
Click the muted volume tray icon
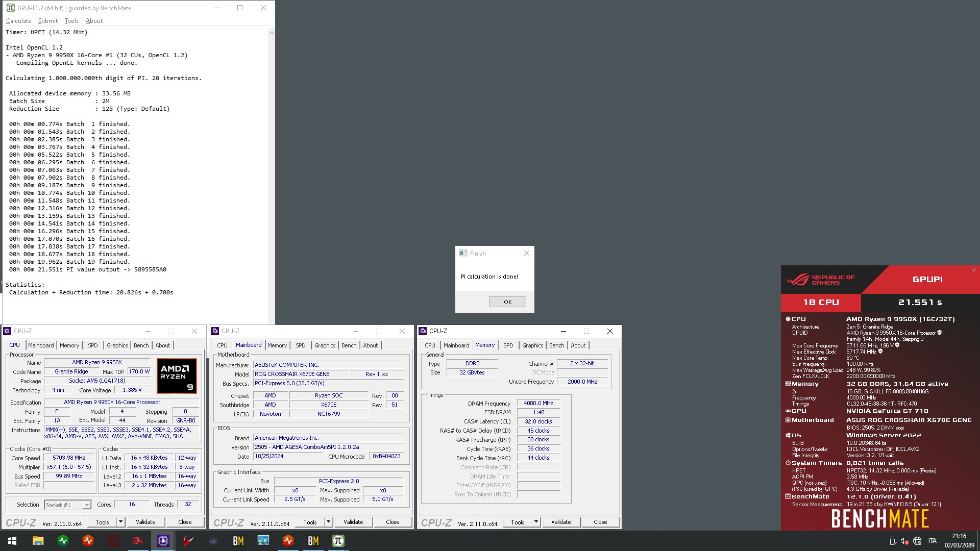pos(904,541)
